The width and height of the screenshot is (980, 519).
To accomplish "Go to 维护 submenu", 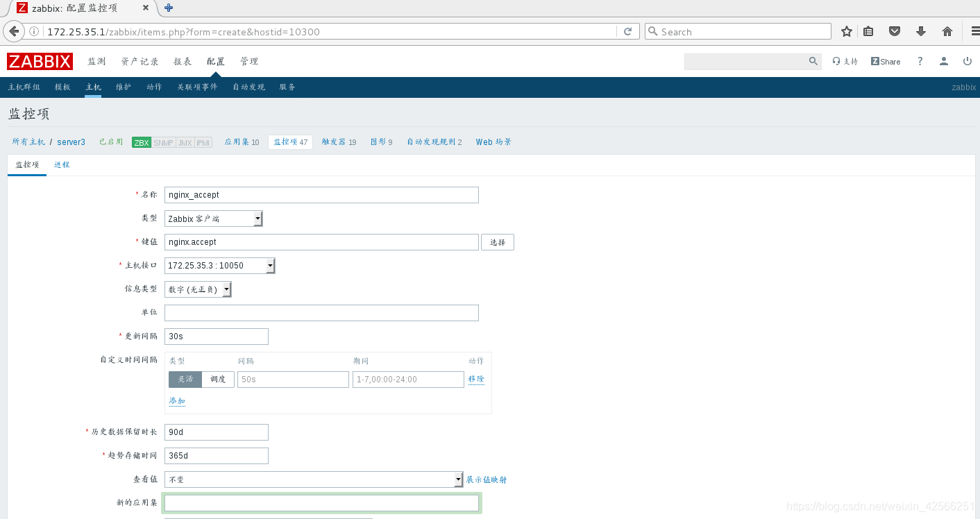I will 124,87.
